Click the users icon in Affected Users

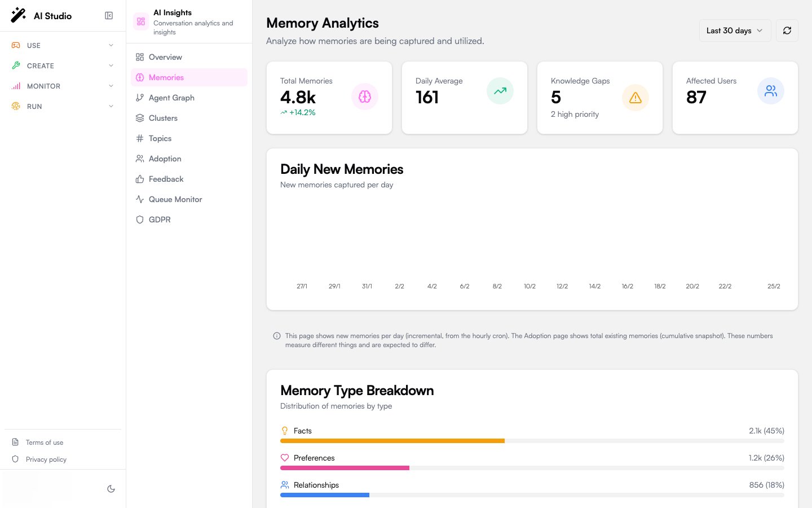click(771, 91)
